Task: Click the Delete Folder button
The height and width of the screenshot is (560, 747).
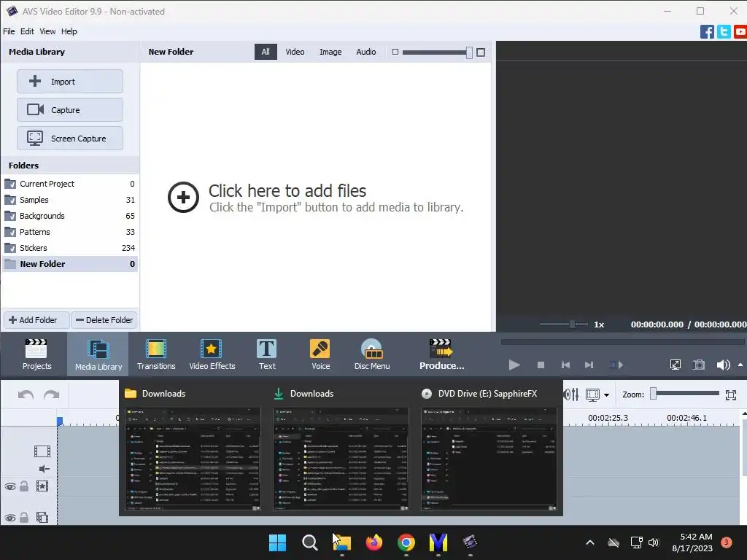Action: pyautogui.click(x=104, y=320)
